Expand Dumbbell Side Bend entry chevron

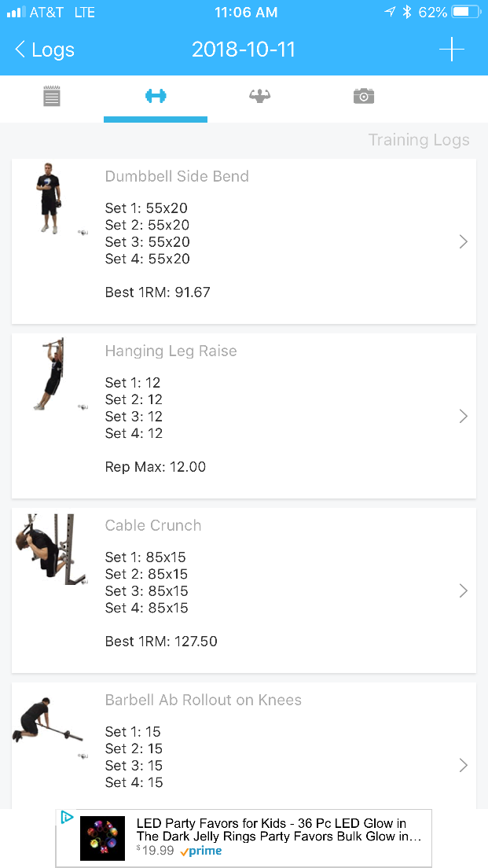click(463, 242)
